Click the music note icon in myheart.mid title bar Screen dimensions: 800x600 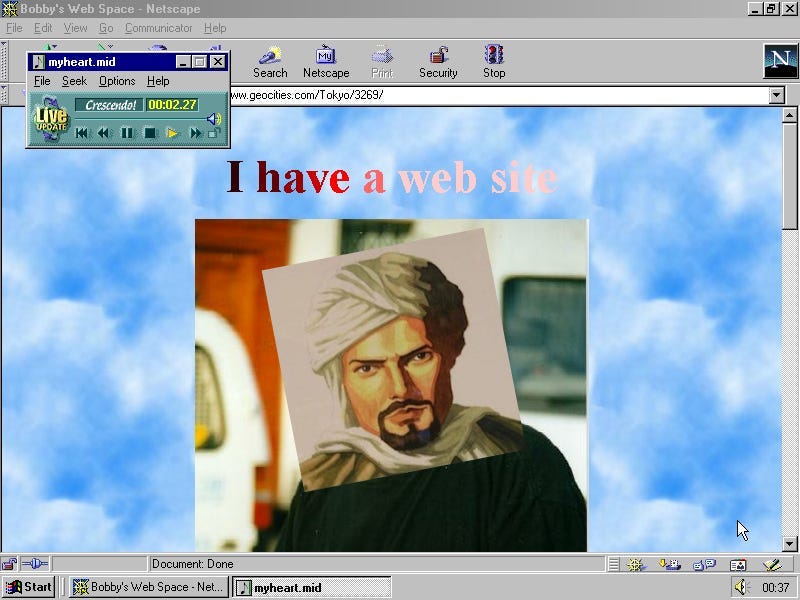click(38, 62)
